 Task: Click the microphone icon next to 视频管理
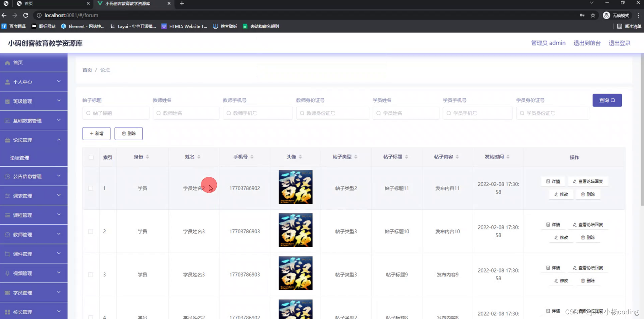7,273
